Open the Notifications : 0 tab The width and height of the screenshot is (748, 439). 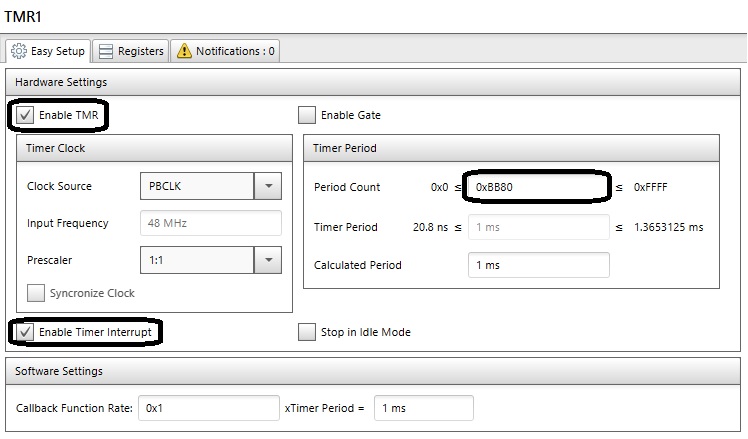coord(225,51)
